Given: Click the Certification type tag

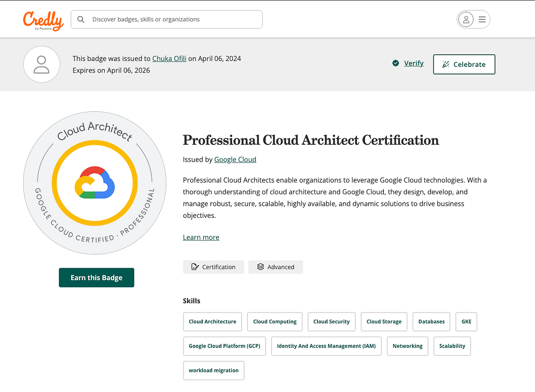Looking at the screenshot, I should pos(214,267).
